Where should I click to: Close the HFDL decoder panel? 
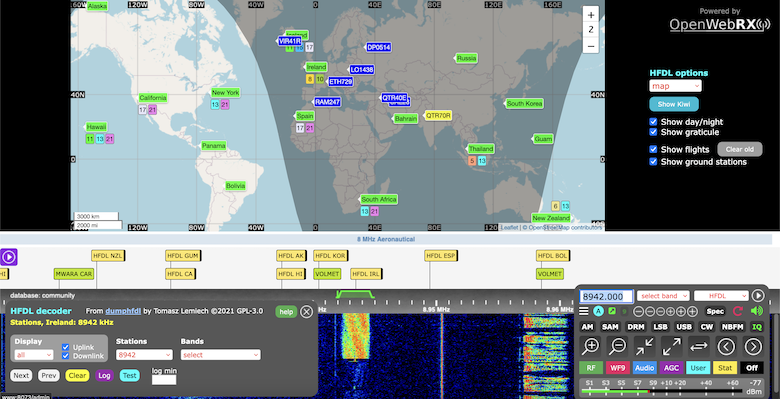[x=306, y=311]
